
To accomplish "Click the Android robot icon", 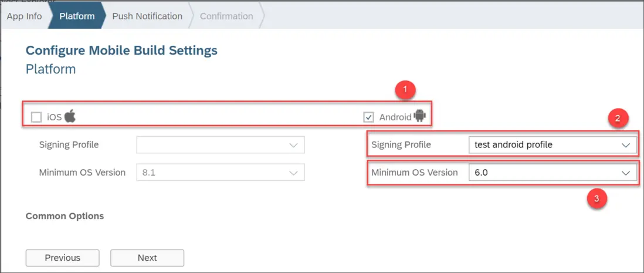I will (x=419, y=116).
